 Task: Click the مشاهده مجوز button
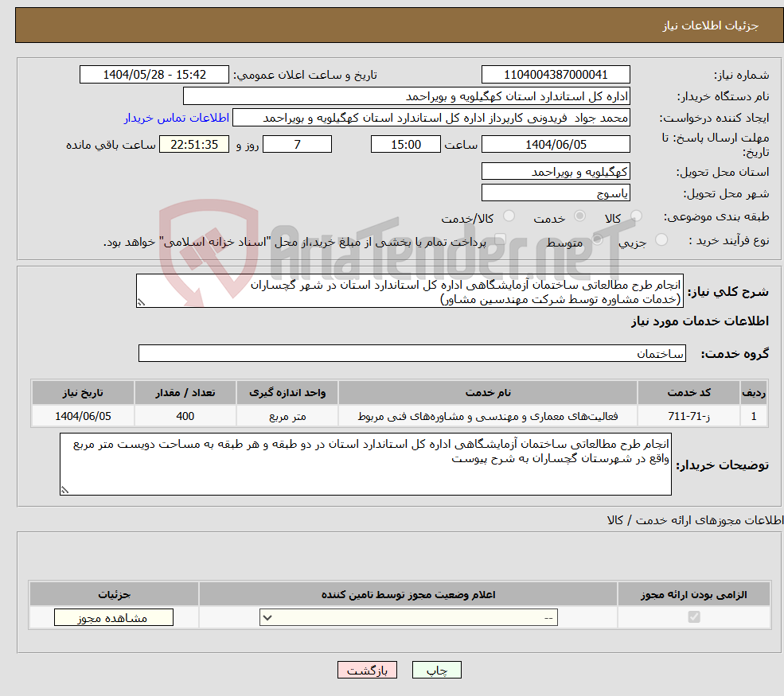point(113,616)
